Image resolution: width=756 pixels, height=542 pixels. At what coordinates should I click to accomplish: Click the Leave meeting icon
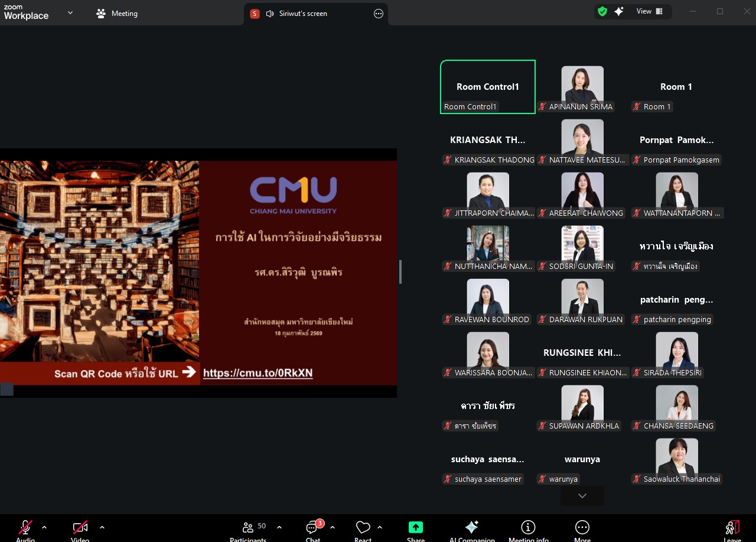(732, 527)
